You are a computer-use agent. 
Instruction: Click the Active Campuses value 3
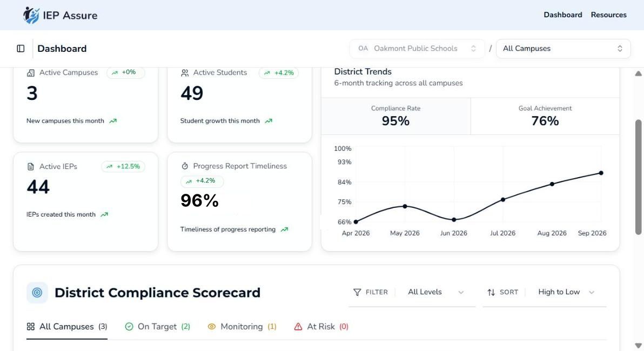[x=32, y=93]
